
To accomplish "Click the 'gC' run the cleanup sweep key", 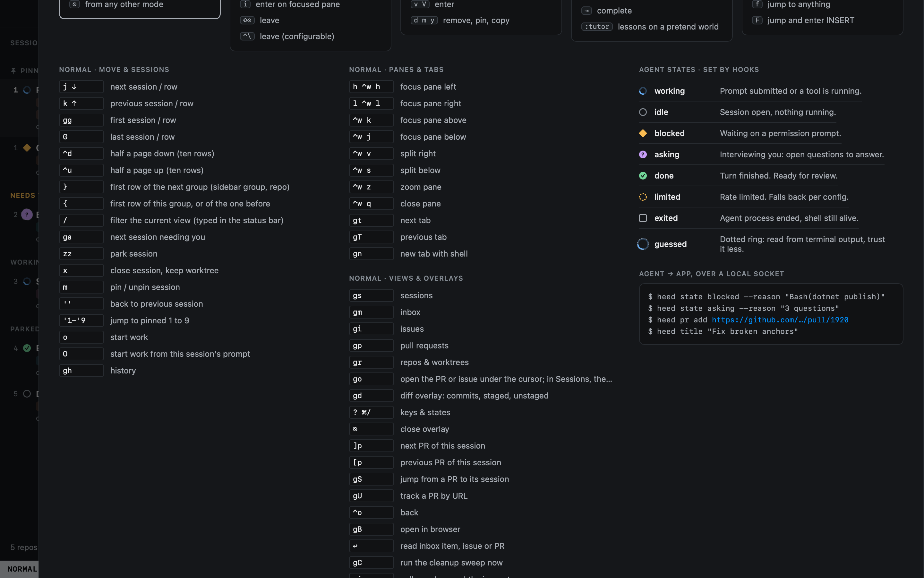I will (x=371, y=563).
